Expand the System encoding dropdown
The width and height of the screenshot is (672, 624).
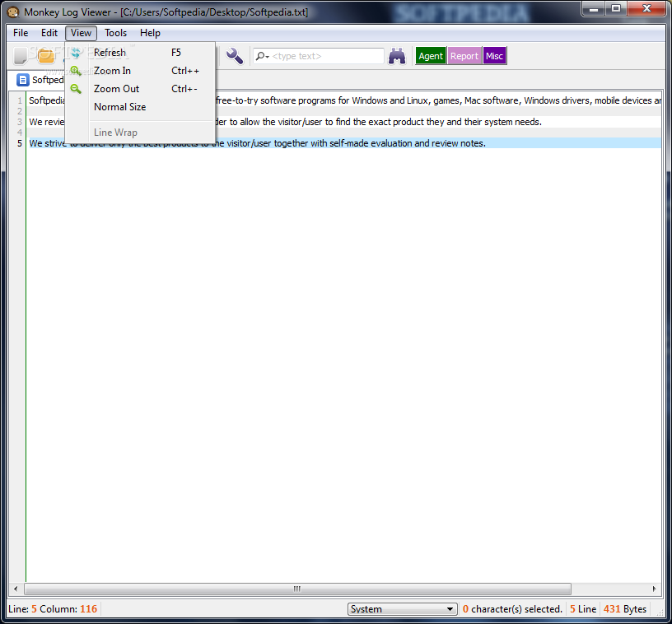click(x=402, y=608)
